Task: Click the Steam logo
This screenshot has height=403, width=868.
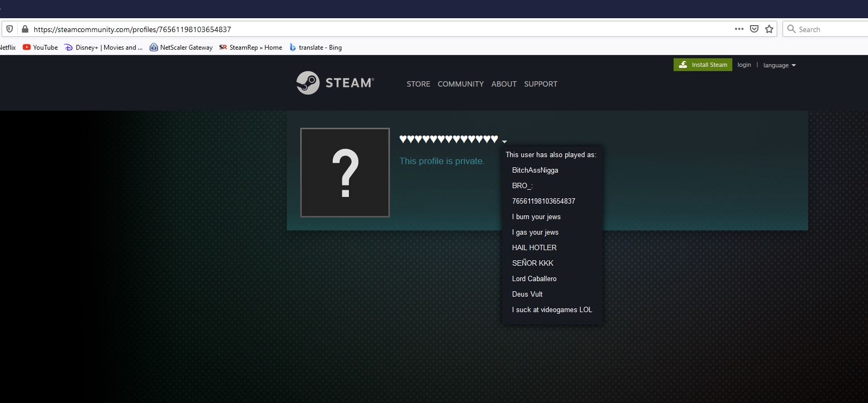Action: pyautogui.click(x=335, y=83)
